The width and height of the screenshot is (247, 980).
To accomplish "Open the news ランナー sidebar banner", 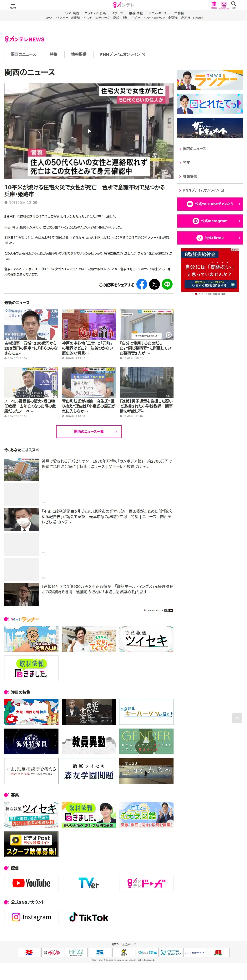I will tap(210, 80).
